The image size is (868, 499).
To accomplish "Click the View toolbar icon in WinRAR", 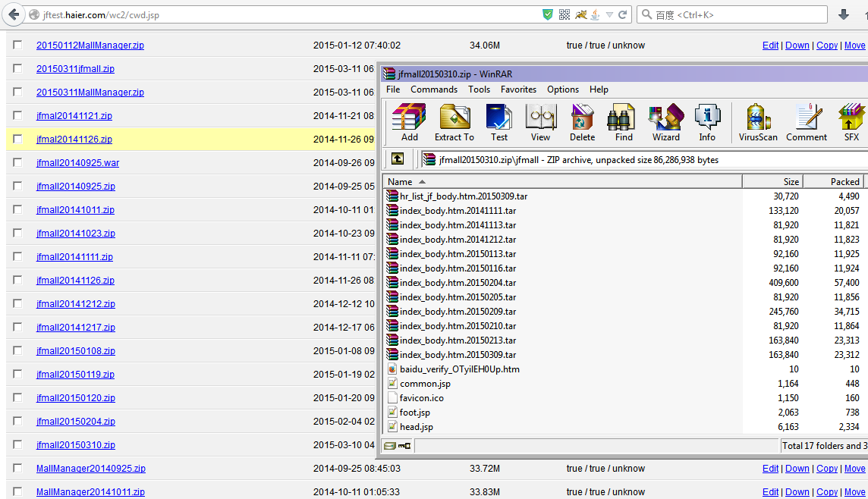I will pyautogui.click(x=541, y=122).
